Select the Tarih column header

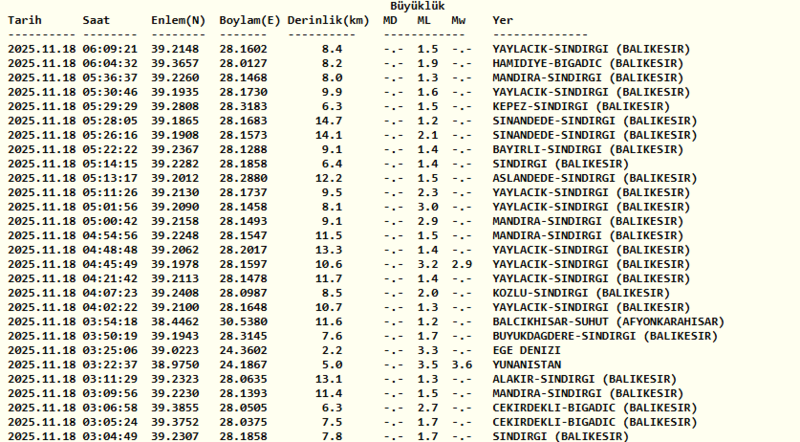(24, 20)
